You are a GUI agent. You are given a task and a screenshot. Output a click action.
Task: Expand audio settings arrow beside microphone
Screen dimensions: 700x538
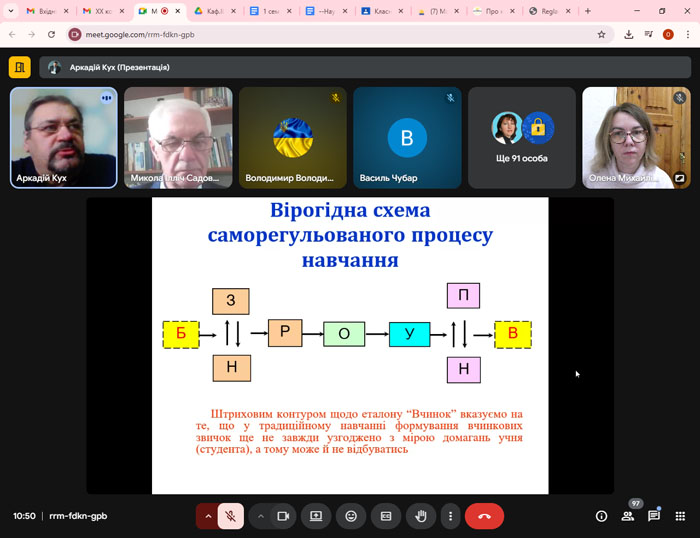click(x=208, y=516)
